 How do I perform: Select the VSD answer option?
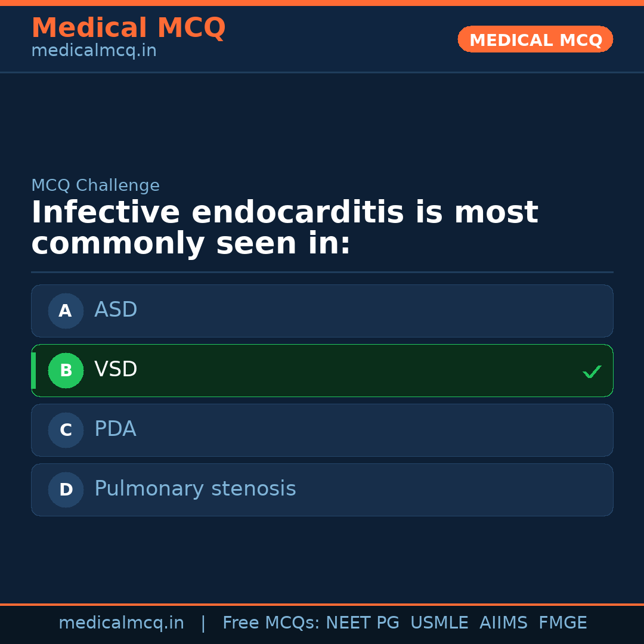(322, 370)
